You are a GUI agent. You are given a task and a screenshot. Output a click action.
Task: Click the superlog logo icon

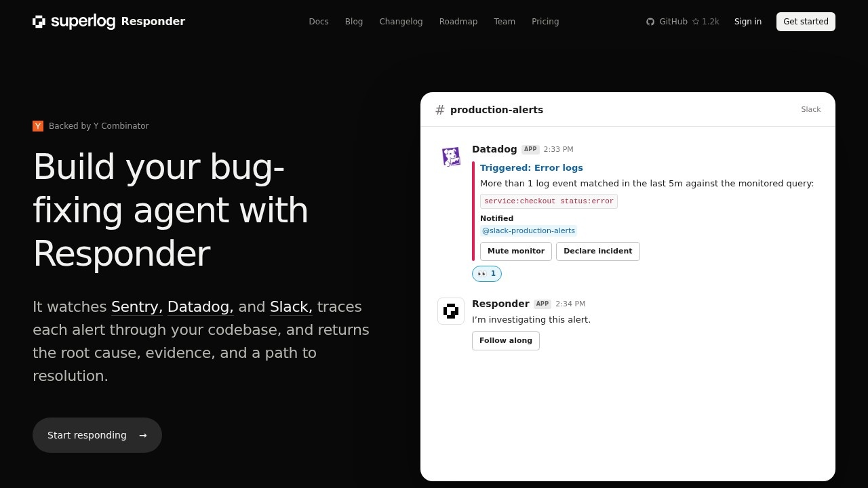click(x=39, y=22)
